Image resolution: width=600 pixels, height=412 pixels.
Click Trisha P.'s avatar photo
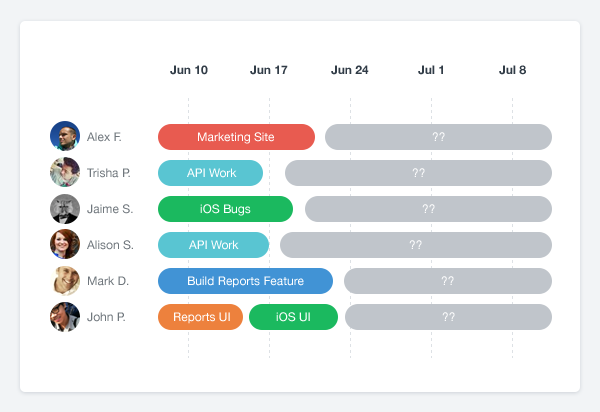65,173
